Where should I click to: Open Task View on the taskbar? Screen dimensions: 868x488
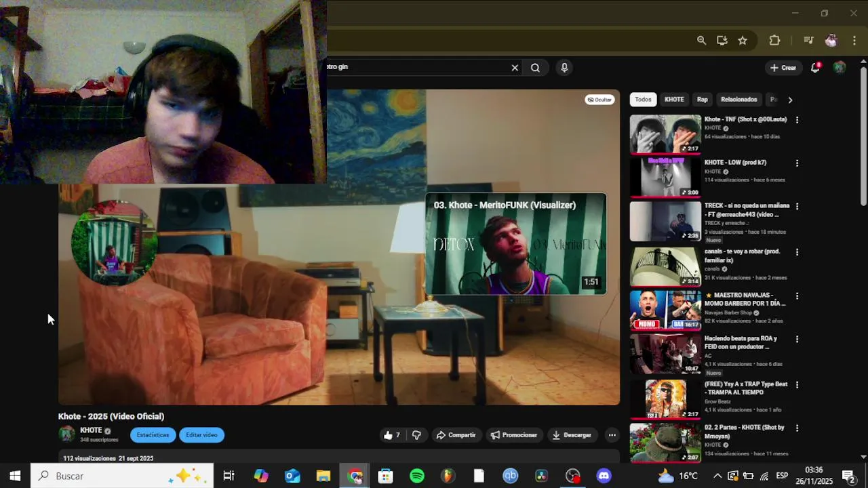(x=229, y=476)
